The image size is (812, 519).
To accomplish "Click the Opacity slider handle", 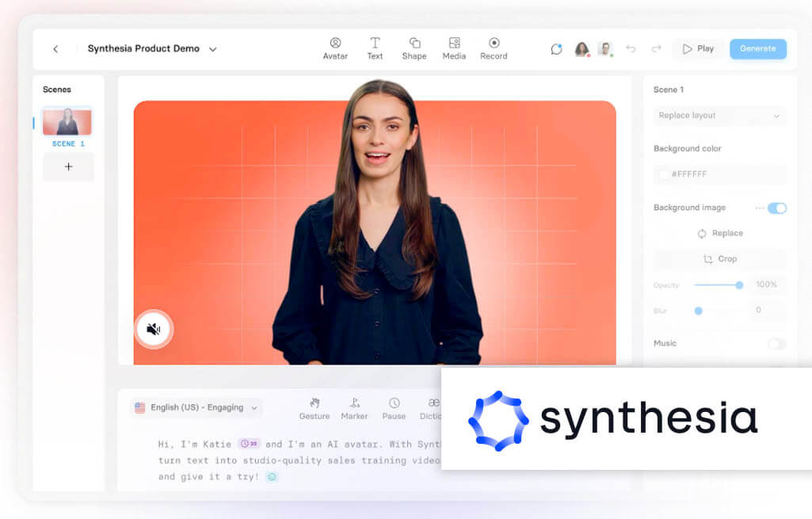I will click(739, 285).
